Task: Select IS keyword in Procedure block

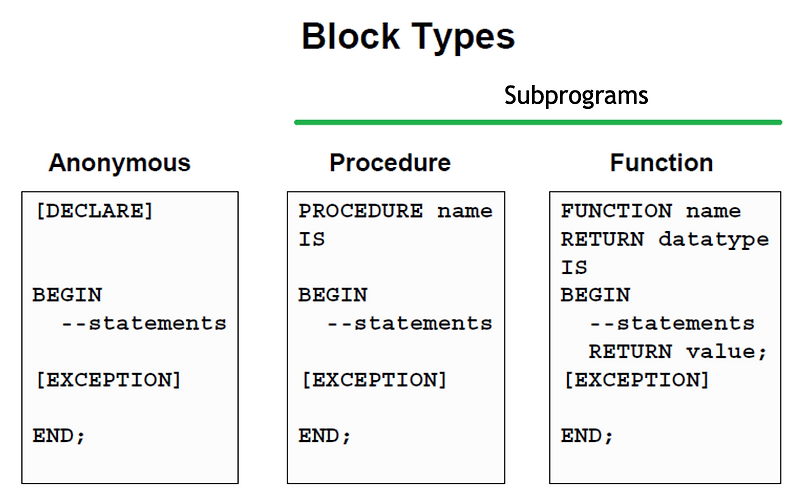Action: pos(312,239)
